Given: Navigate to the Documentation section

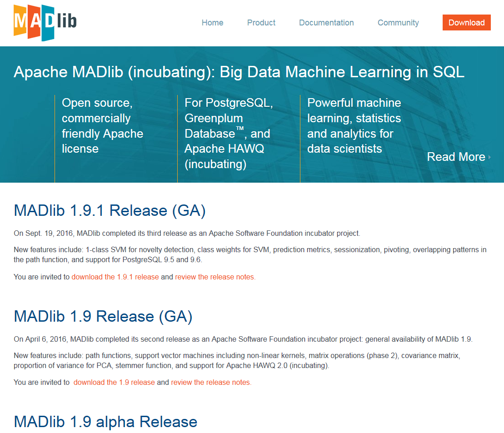Looking at the screenshot, I should pos(326,22).
